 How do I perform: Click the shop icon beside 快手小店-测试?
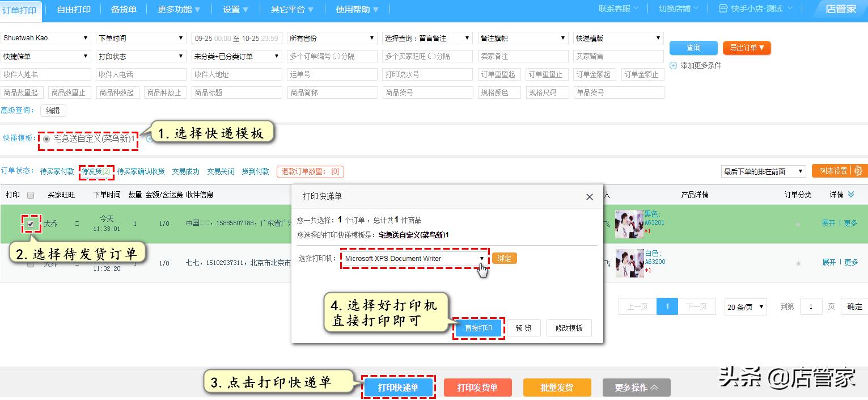click(x=722, y=9)
